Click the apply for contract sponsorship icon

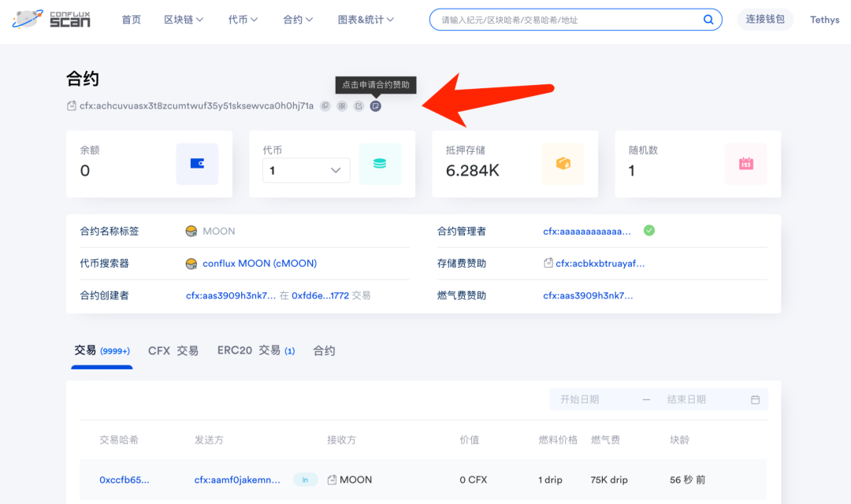pos(376,106)
